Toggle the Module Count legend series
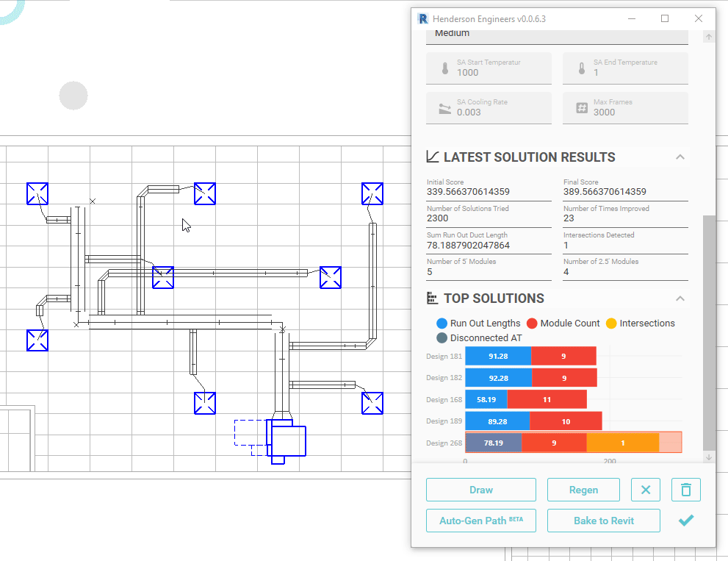 (x=563, y=323)
